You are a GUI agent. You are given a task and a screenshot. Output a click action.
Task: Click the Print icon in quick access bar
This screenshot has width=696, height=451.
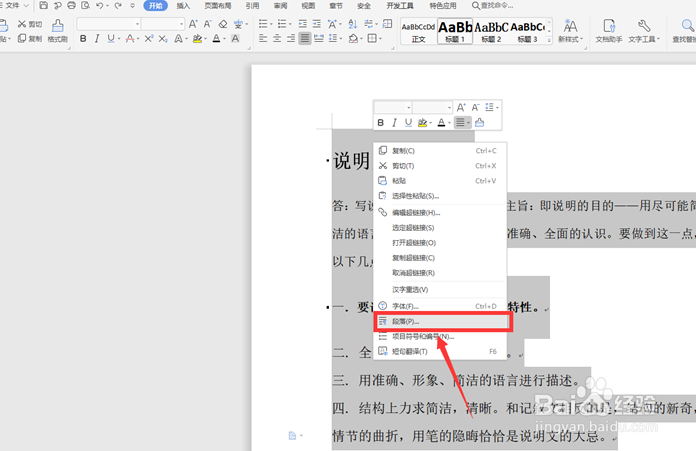(71, 5)
